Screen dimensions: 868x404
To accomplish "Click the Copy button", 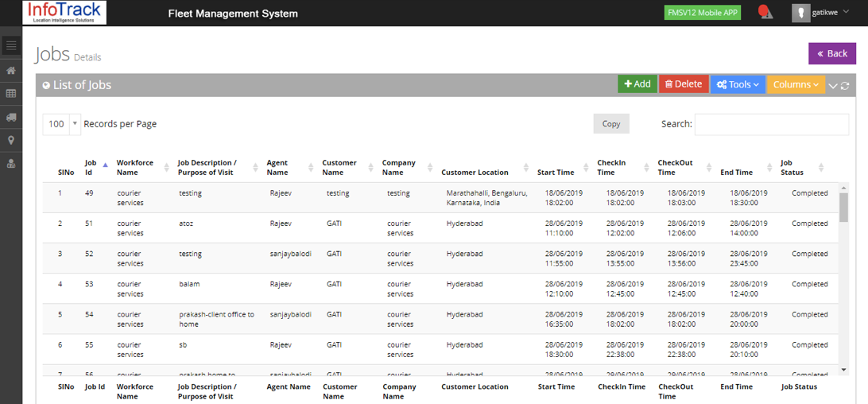I will click(x=611, y=123).
